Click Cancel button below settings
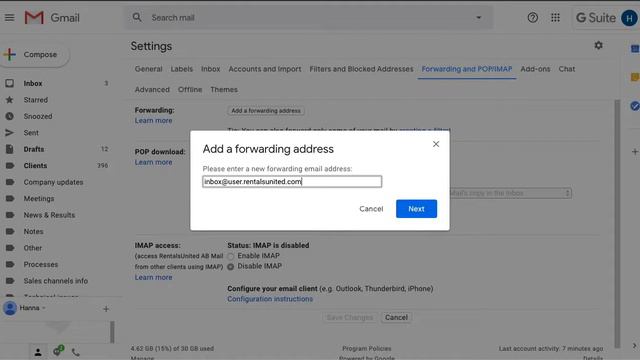The height and width of the screenshot is (360, 640). [x=396, y=317]
